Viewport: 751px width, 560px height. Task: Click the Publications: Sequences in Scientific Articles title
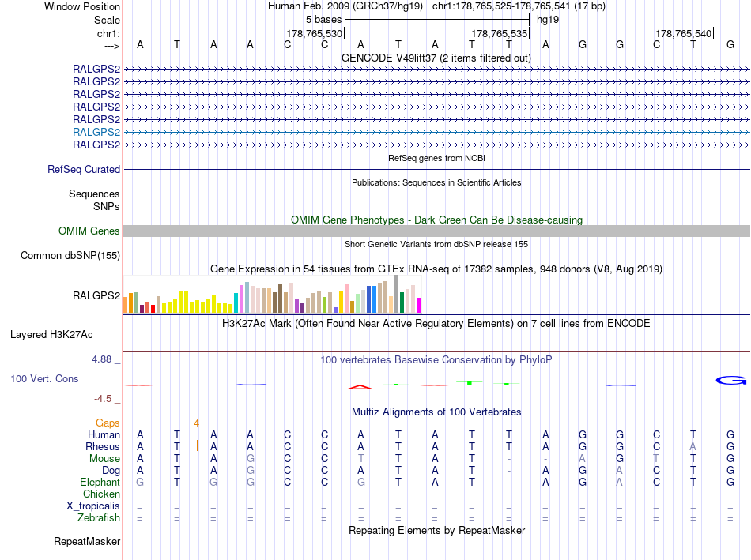(436, 182)
